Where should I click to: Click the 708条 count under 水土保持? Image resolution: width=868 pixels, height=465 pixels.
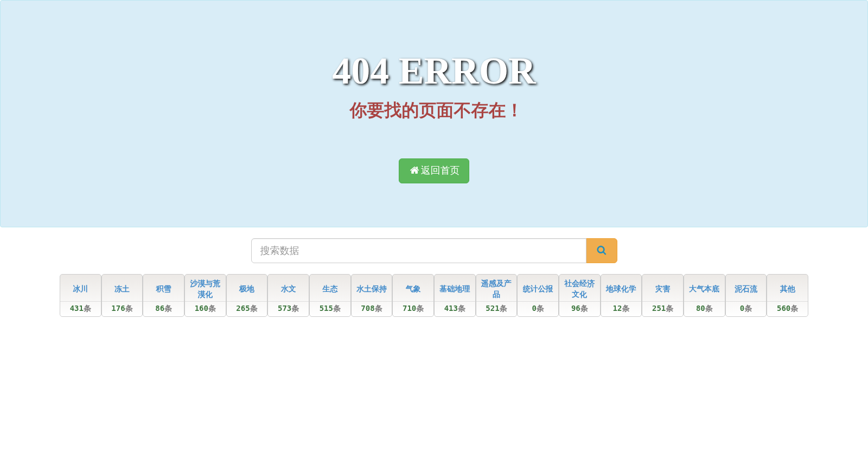(x=372, y=308)
